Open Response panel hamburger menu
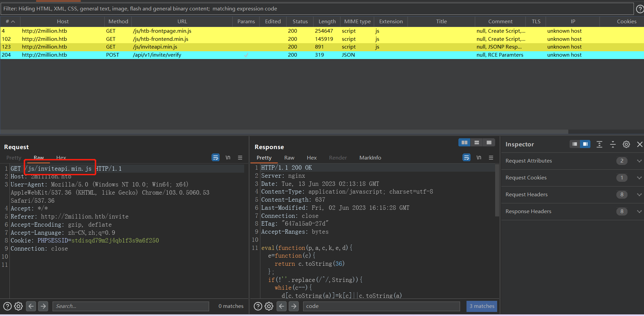Viewport: 644px width, 316px height. pyautogui.click(x=491, y=157)
